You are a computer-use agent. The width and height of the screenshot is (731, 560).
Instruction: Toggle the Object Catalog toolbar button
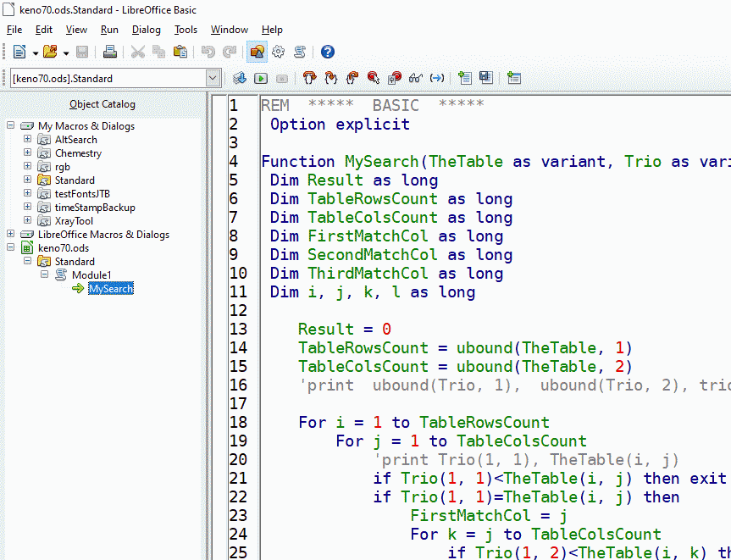coord(257,52)
